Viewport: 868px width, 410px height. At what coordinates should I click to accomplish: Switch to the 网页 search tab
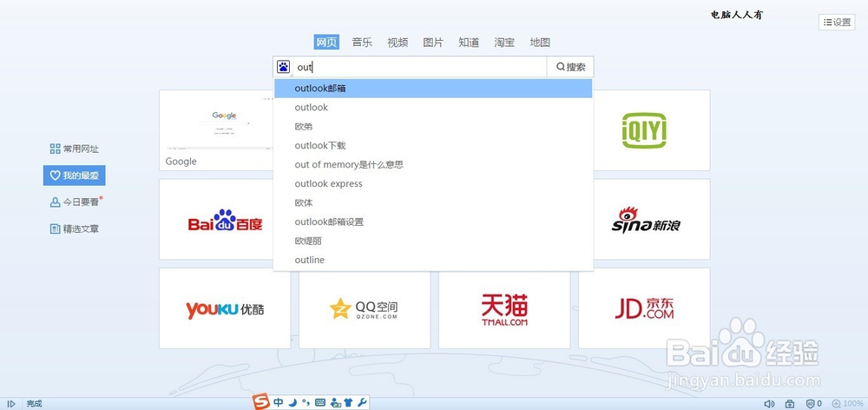pos(326,42)
